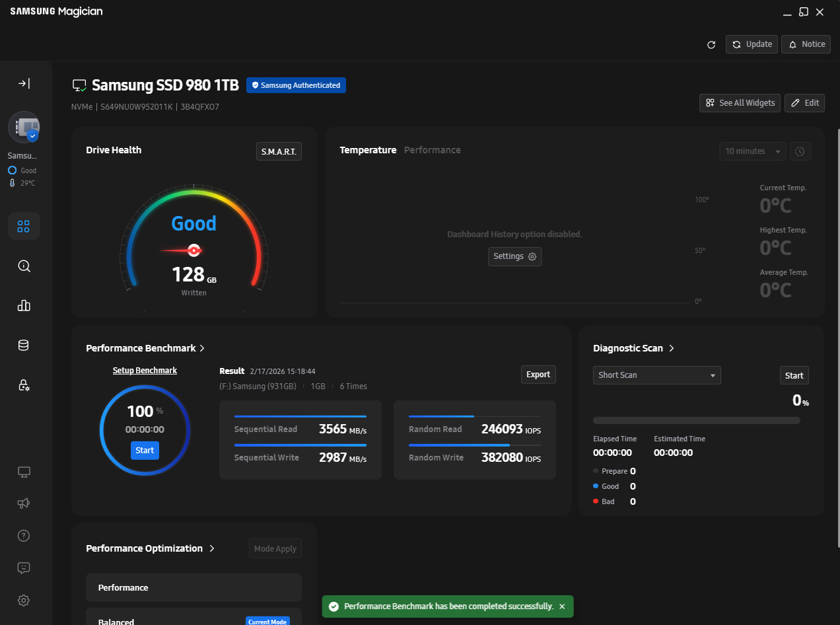Image resolution: width=840 pixels, height=625 pixels.
Task: Open the 10 minutes time-range dropdown
Action: tap(753, 151)
